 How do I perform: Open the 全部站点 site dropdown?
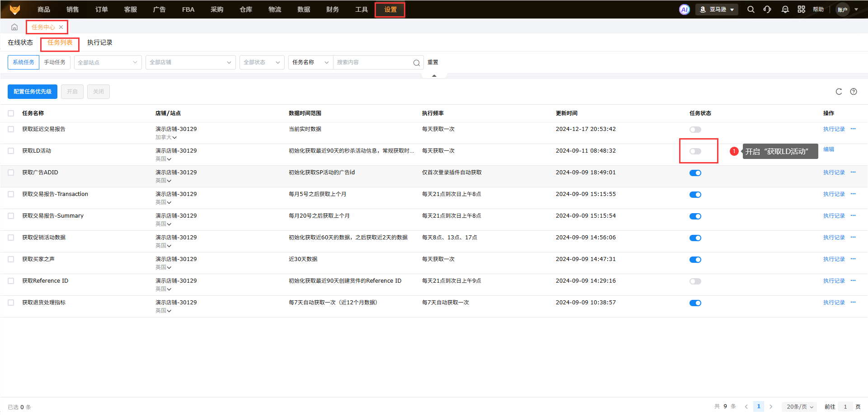click(x=108, y=62)
